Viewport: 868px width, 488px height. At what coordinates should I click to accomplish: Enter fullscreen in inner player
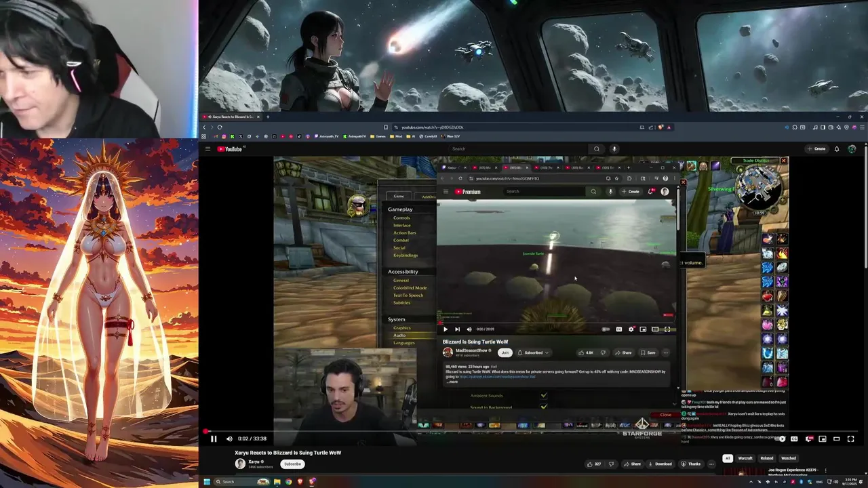pos(667,329)
